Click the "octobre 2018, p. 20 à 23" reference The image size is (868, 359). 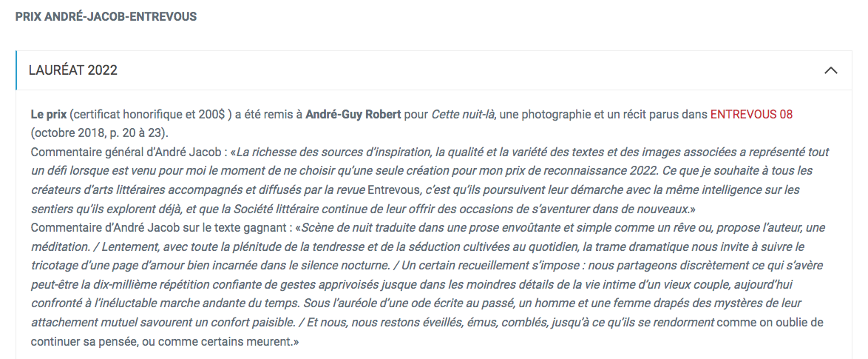click(x=98, y=133)
